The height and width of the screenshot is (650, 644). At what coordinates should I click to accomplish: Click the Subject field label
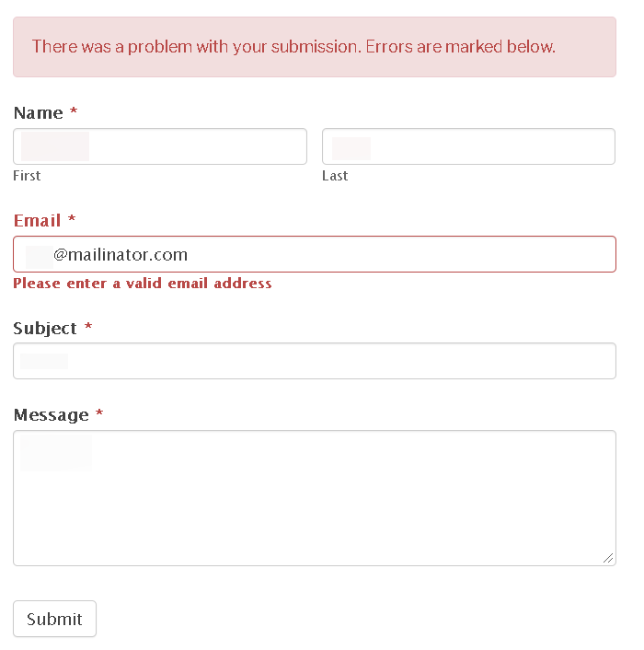pyautogui.click(x=45, y=329)
